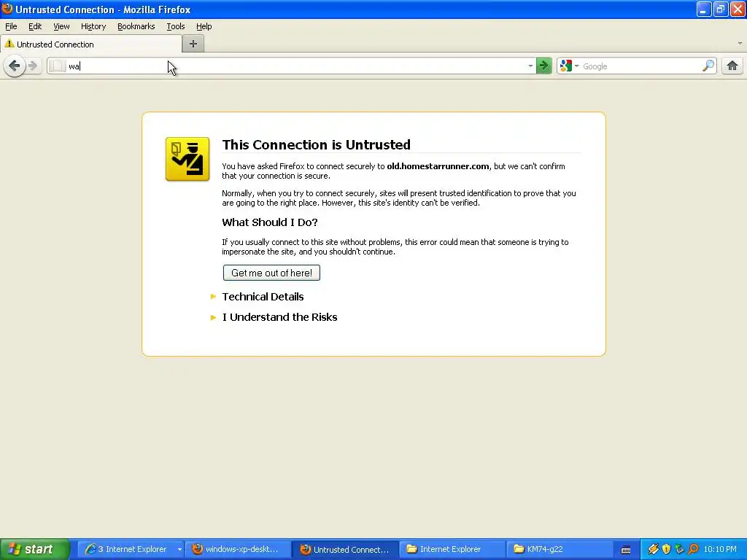Open the Help menu

pyautogui.click(x=204, y=26)
